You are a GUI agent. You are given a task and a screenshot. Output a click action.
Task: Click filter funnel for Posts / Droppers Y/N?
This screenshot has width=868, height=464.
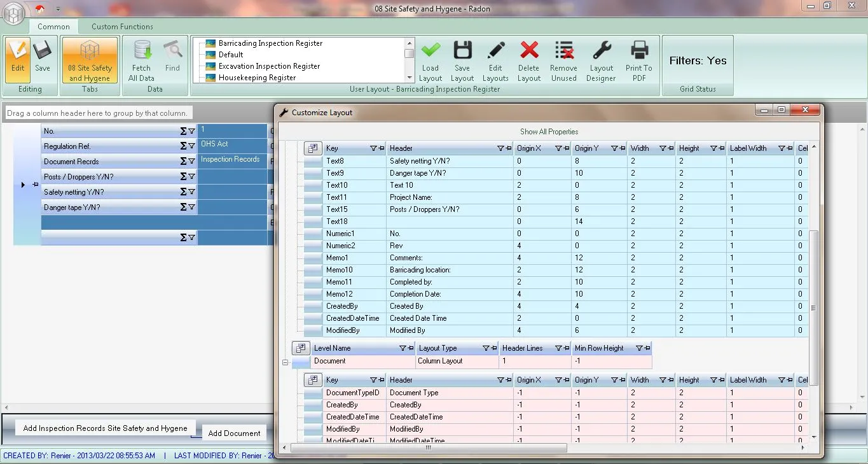tap(191, 177)
